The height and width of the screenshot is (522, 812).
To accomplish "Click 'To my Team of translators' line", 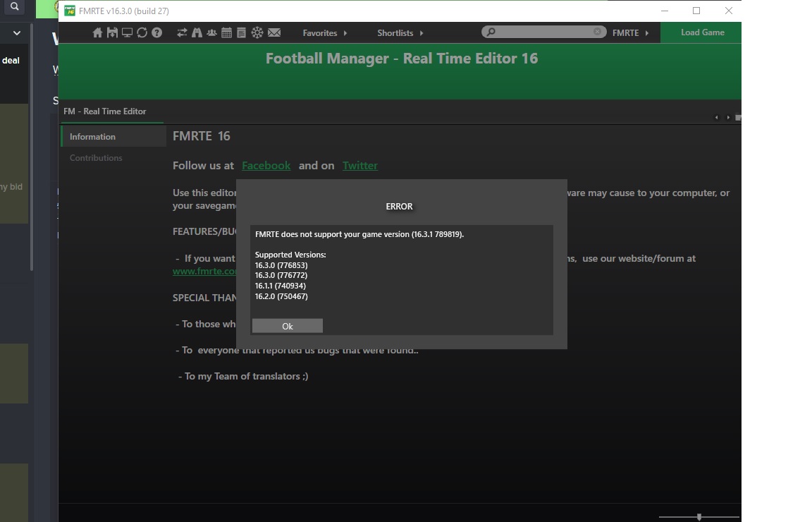I will point(243,377).
